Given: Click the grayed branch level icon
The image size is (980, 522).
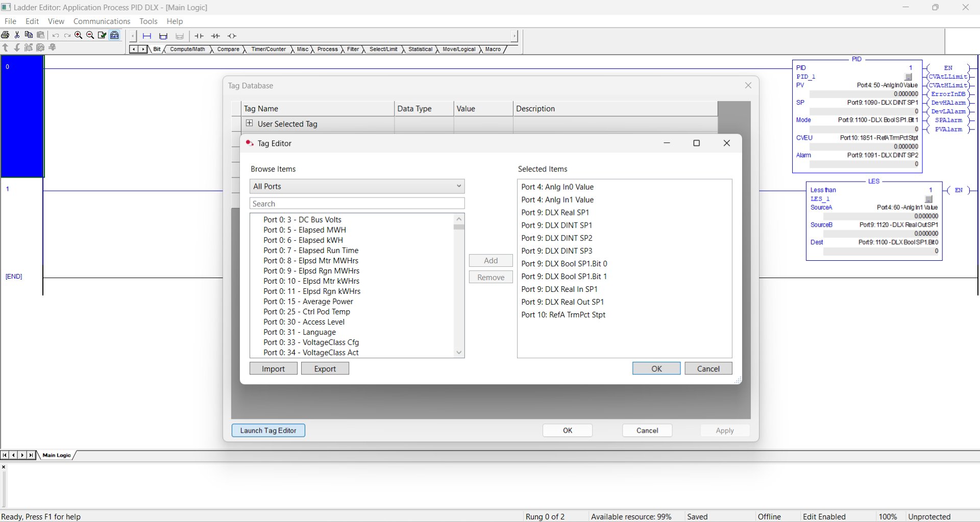Looking at the screenshot, I should click(180, 36).
